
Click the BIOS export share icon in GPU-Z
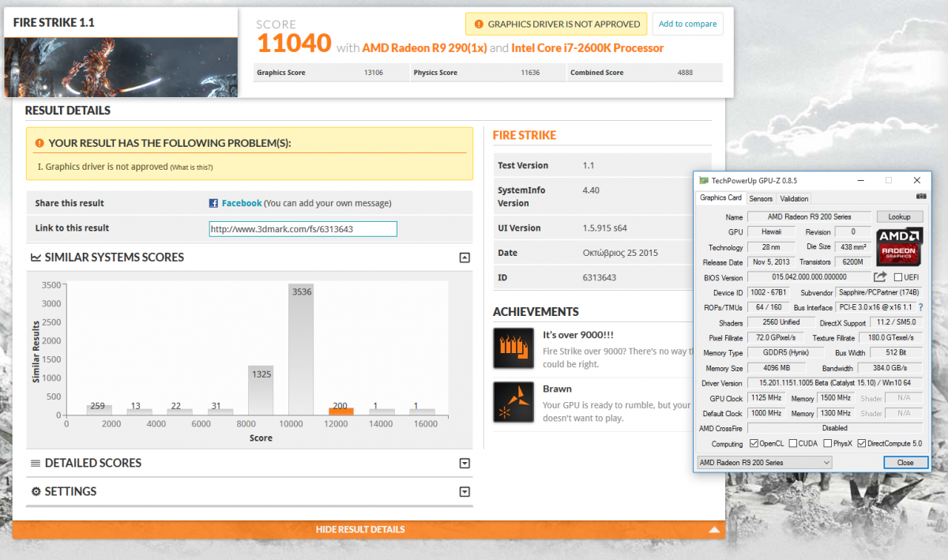pos(880,276)
